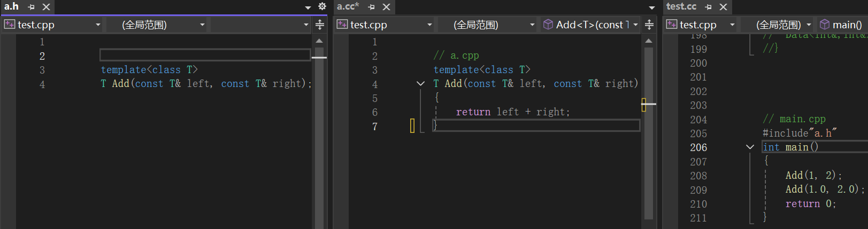Open scope dropdown in a.cc pane
Viewport: 868px width, 229px height.
pyautogui.click(x=487, y=25)
